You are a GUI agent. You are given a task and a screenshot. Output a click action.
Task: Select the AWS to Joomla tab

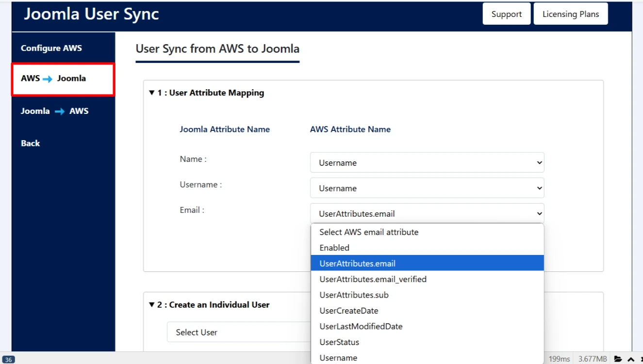click(x=63, y=79)
